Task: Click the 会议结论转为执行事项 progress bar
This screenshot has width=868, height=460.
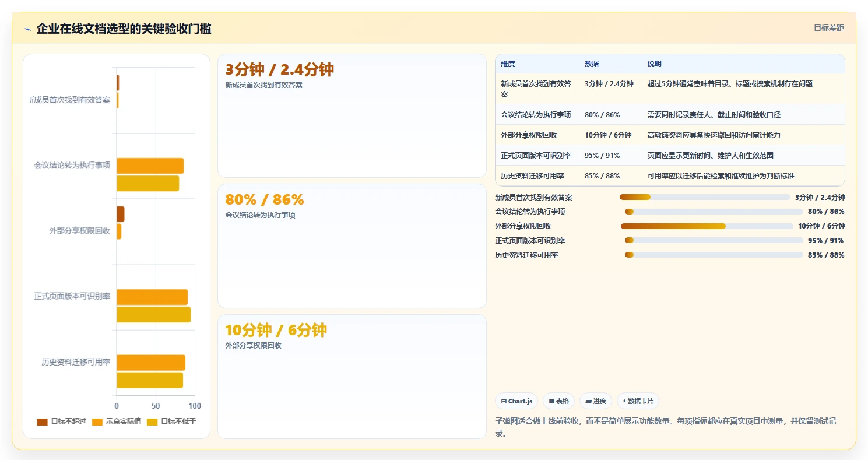Action: pyautogui.click(x=714, y=212)
